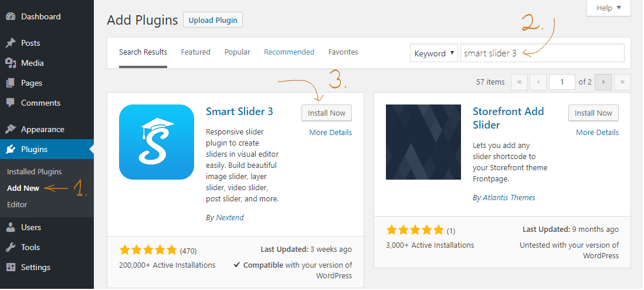Image resolution: width=644 pixels, height=290 pixels.
Task: Click the Dashboard gauge icon in sidebar
Action: pyautogui.click(x=11, y=17)
